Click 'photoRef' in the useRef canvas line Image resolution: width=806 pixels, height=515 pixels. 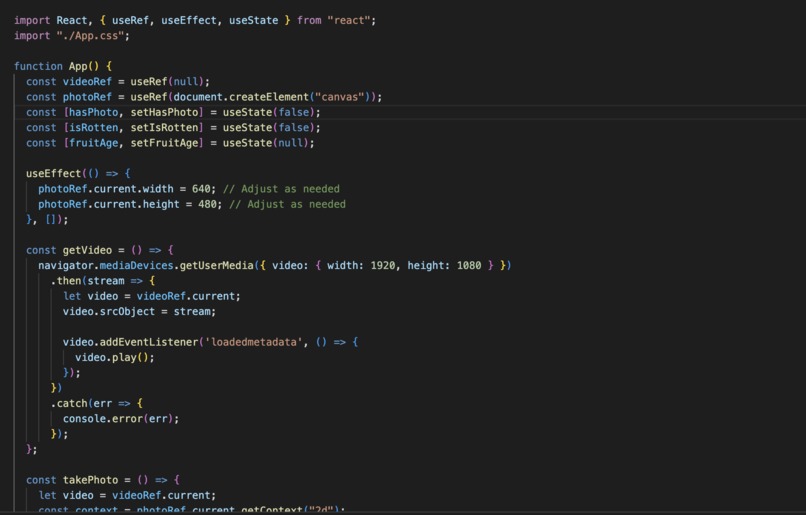87,97
